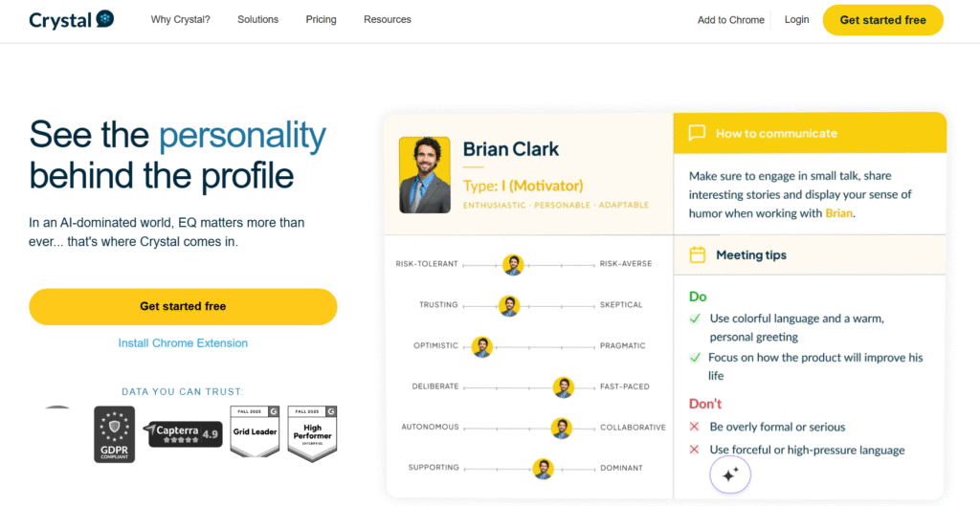Viewport: 980px width, 506px height.
Task: Click Add to Chrome link
Action: point(730,20)
